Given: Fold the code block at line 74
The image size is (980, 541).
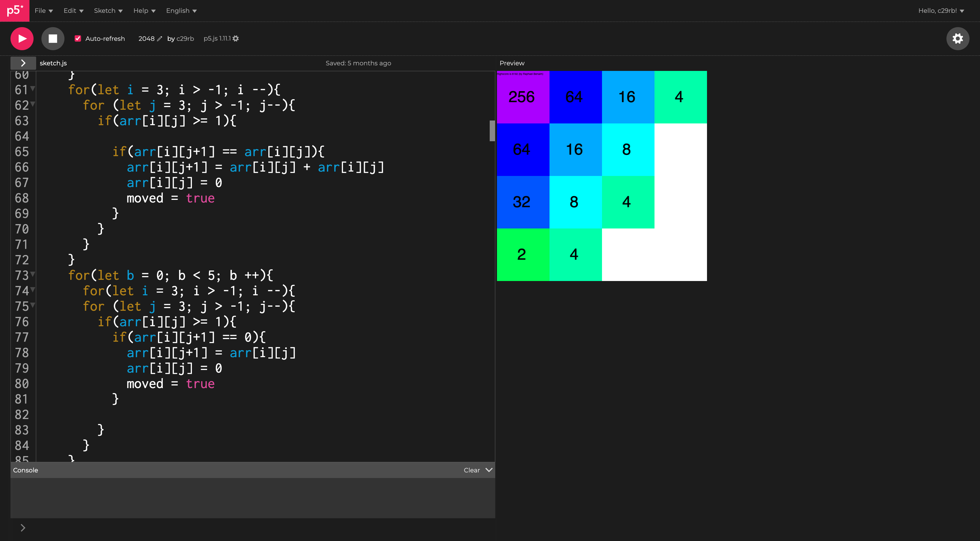Looking at the screenshot, I should tap(33, 290).
